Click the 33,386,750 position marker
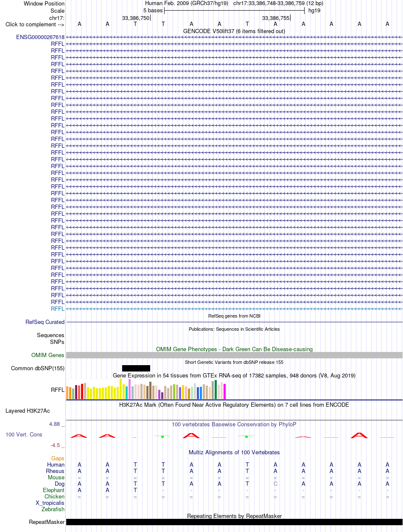Screen dimensions: 403x532 tap(136, 18)
